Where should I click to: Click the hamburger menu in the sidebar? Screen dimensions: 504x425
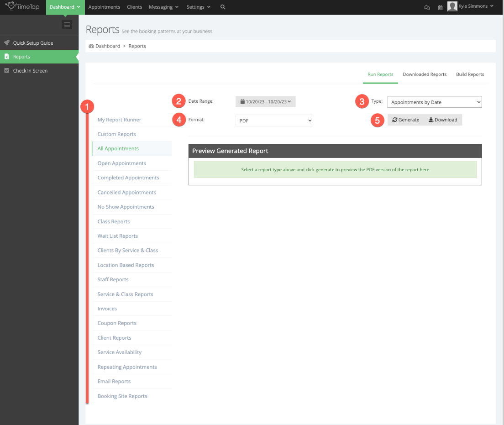[67, 24]
